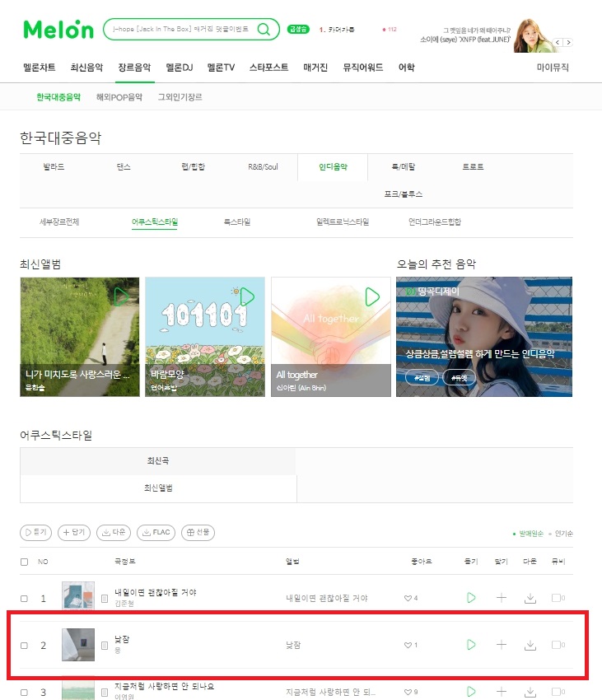The image size is (602, 700).
Task: Toggle the select-all checkbox in list header
Action: coord(25,562)
